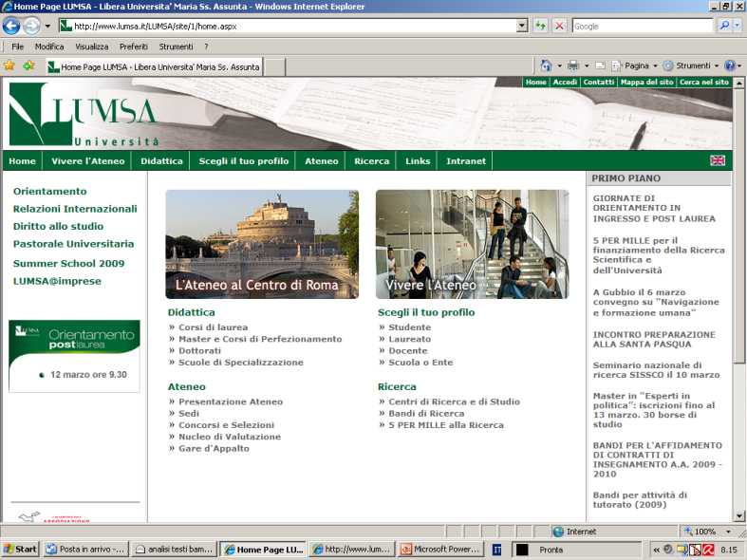The width and height of the screenshot is (747, 560).
Task: Click the red tray icon beside clock
Action: (708, 550)
